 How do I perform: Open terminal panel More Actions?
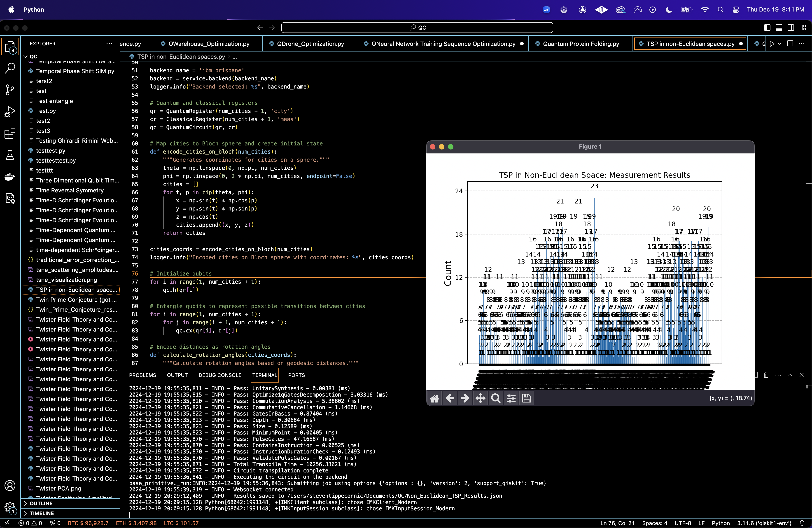778,375
